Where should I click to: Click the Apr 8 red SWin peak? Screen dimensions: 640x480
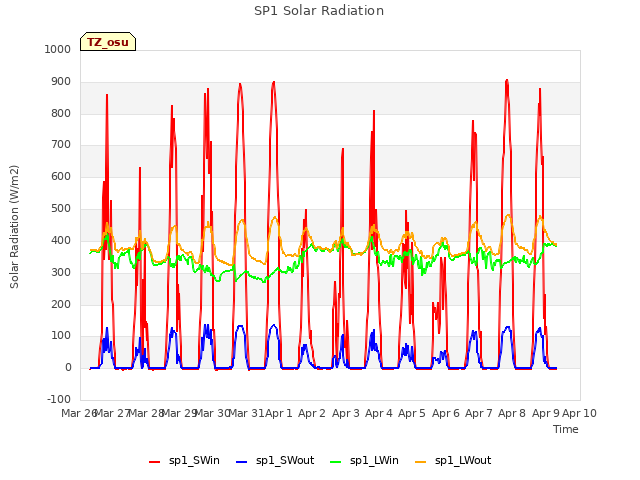pos(507,81)
